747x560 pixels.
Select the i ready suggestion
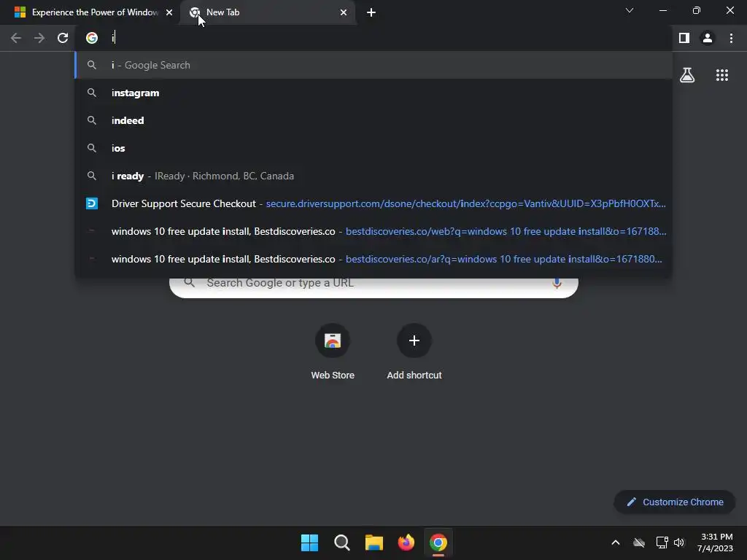pyautogui.click(x=373, y=176)
